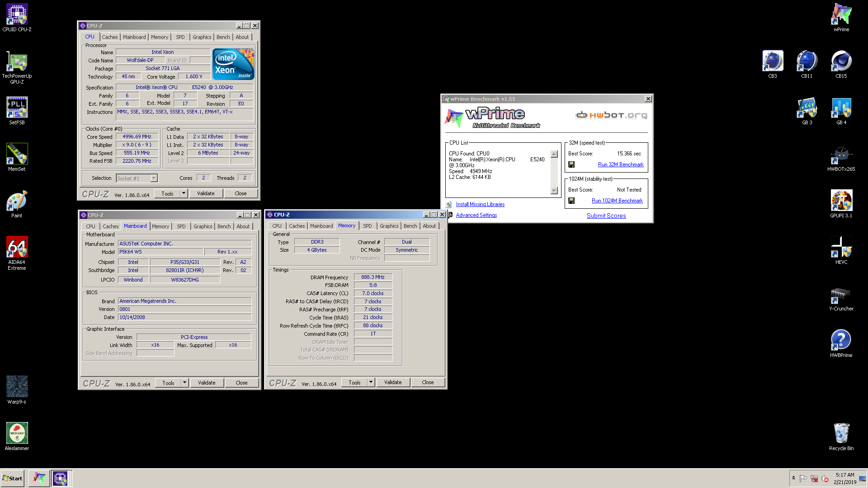Screen dimensions: 868x488
Task: Click the network tray icon
Action: [x=814, y=479]
